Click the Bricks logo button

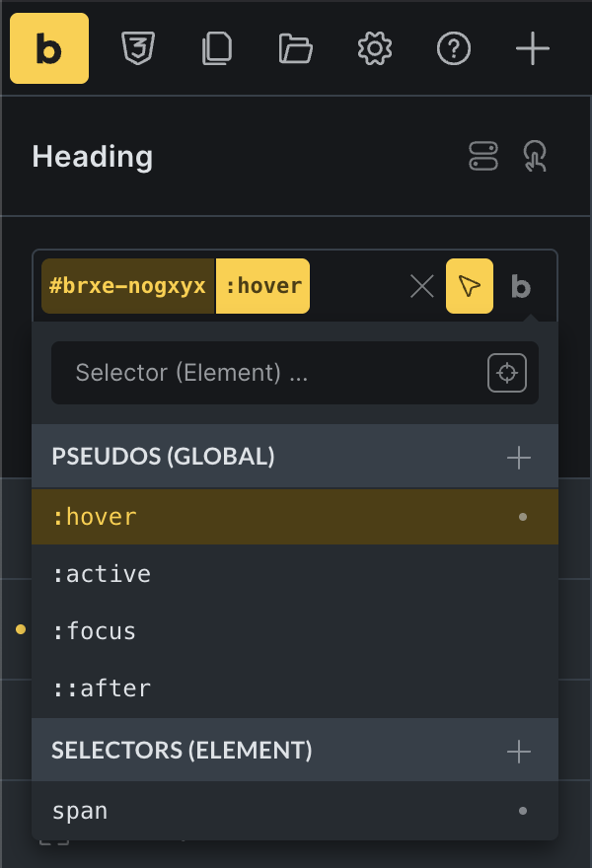(49, 48)
